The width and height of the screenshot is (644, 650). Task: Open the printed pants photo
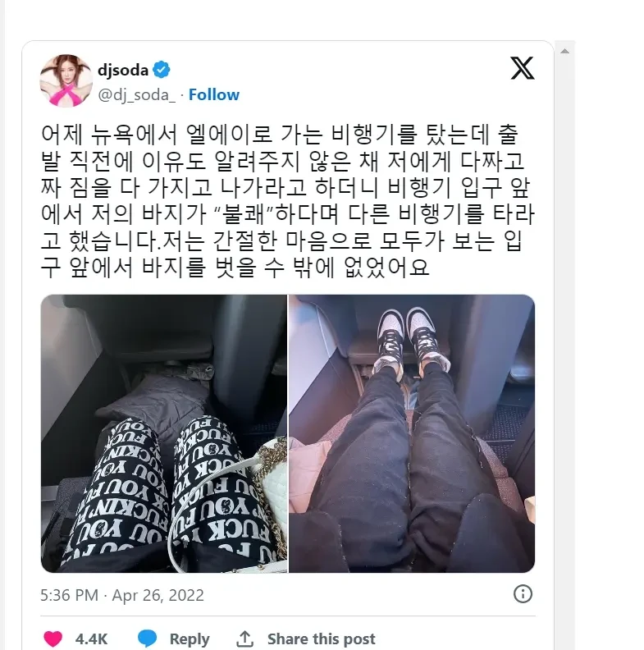[x=164, y=433]
